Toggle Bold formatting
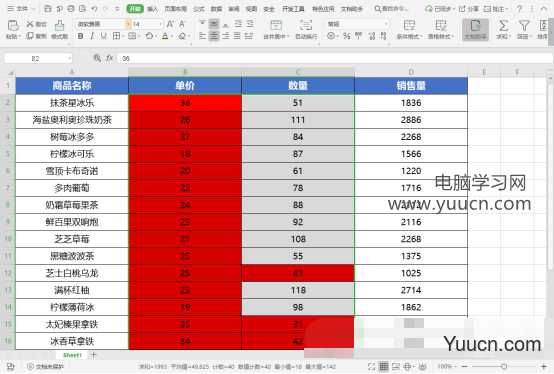This screenshot has width=554, height=374. click(x=81, y=36)
